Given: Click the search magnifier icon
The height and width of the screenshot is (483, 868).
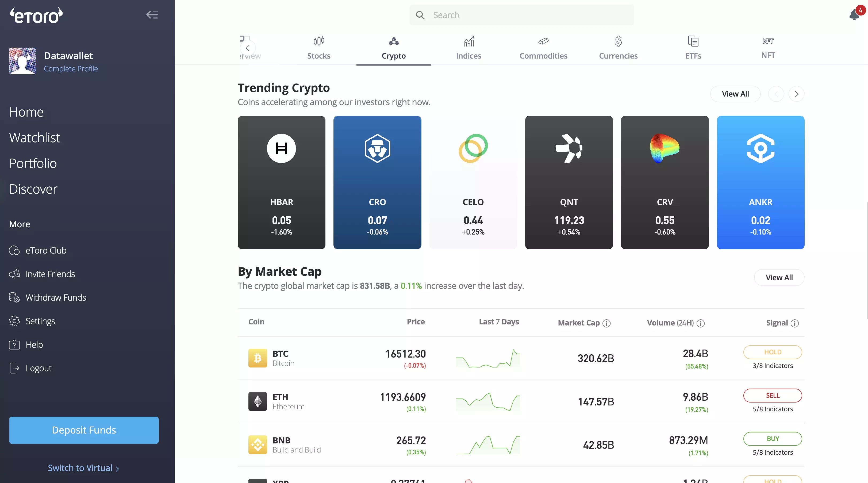Looking at the screenshot, I should click(420, 15).
